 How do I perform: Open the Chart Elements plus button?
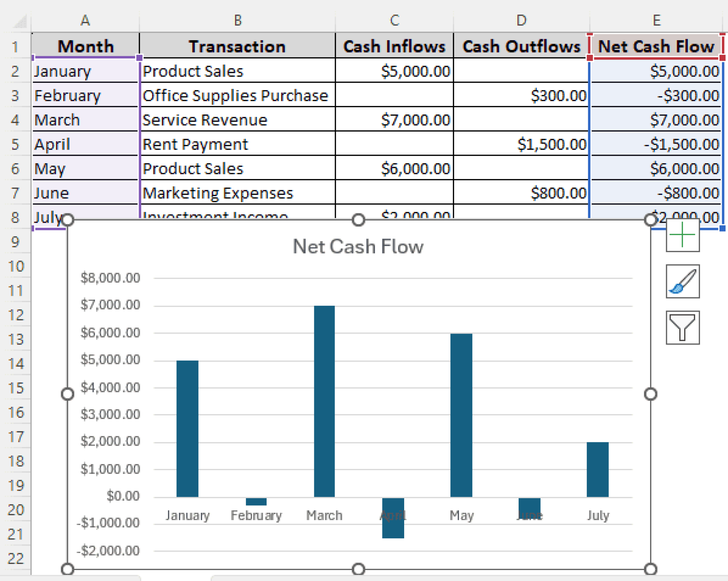tap(682, 235)
